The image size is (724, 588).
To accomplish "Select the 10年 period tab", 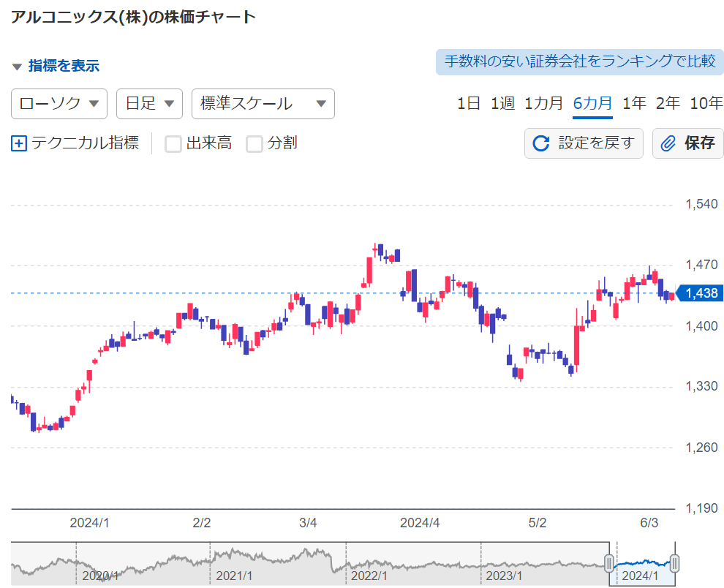I will (706, 103).
